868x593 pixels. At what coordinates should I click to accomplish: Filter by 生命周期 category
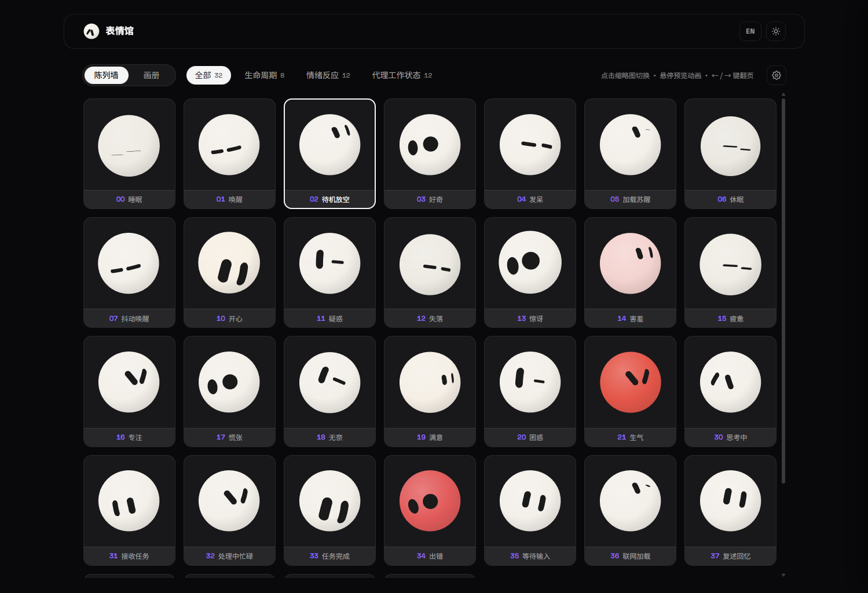265,75
